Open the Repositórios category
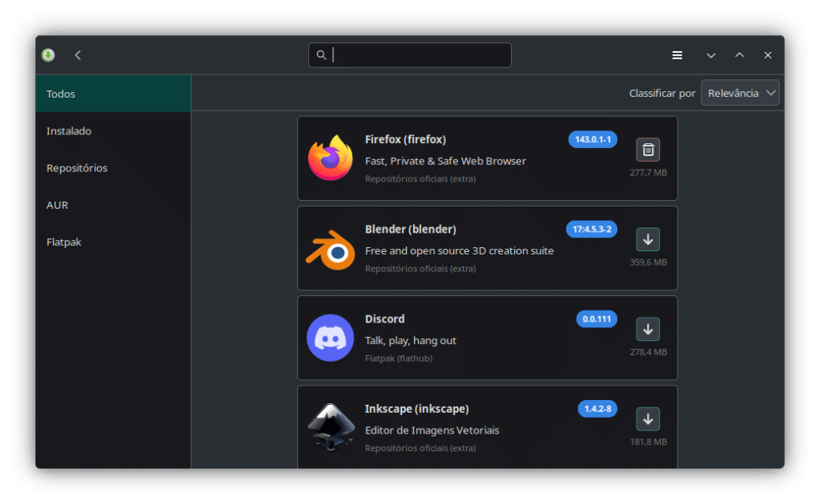The height and width of the screenshot is (504, 820). (x=113, y=168)
